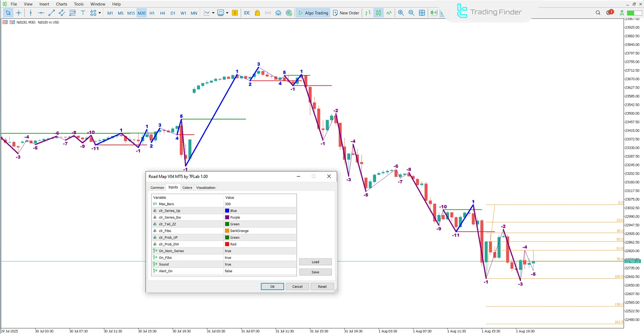The height and width of the screenshot is (334, 644).
Task: Select the Max_Bars value field
Action: tap(260, 204)
